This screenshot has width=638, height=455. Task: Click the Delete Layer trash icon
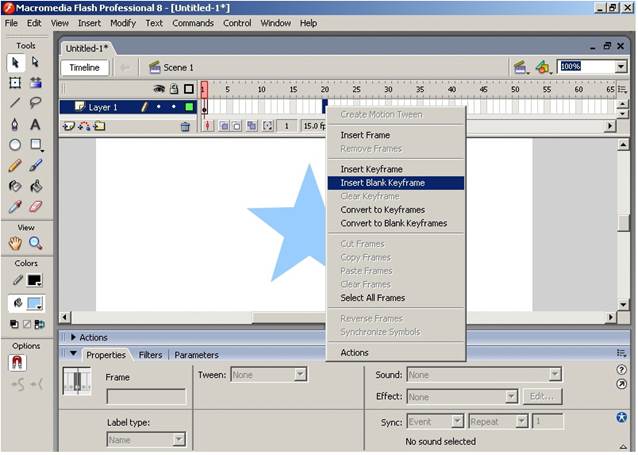[185, 127]
